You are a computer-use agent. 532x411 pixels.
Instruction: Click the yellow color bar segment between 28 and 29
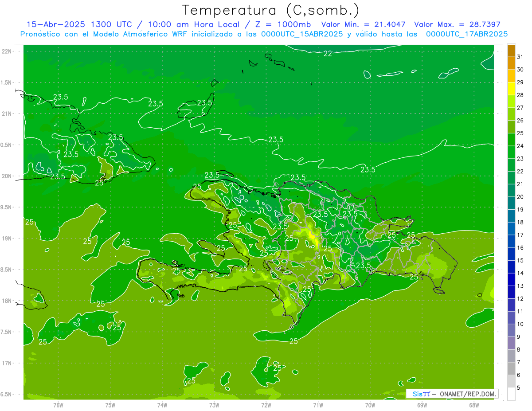pyautogui.click(x=511, y=89)
